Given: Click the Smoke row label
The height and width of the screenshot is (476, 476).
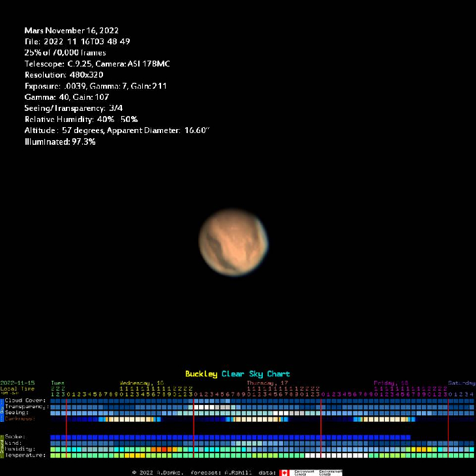Looking at the screenshot, I should (16, 436).
